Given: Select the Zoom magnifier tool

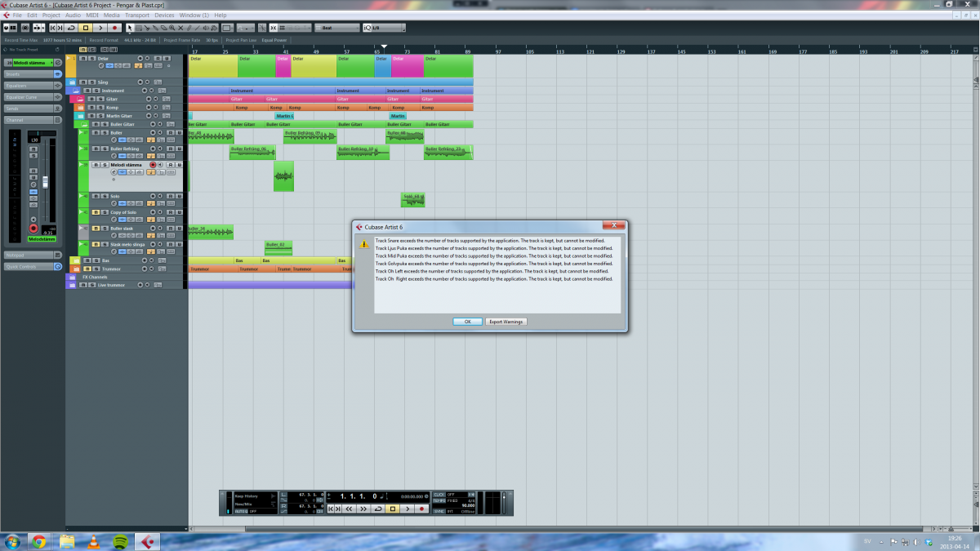Looking at the screenshot, I should click(172, 28).
